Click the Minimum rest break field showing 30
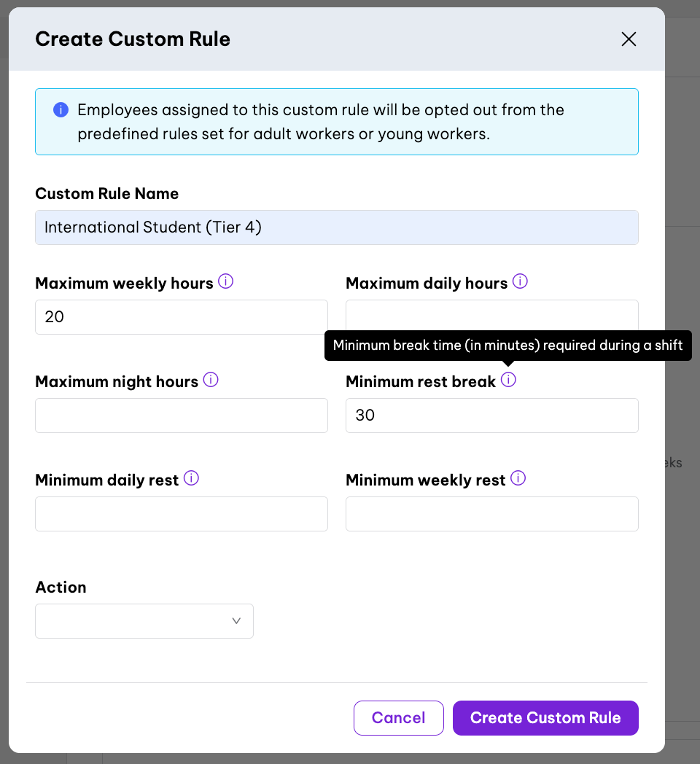The image size is (700, 764). click(x=492, y=416)
